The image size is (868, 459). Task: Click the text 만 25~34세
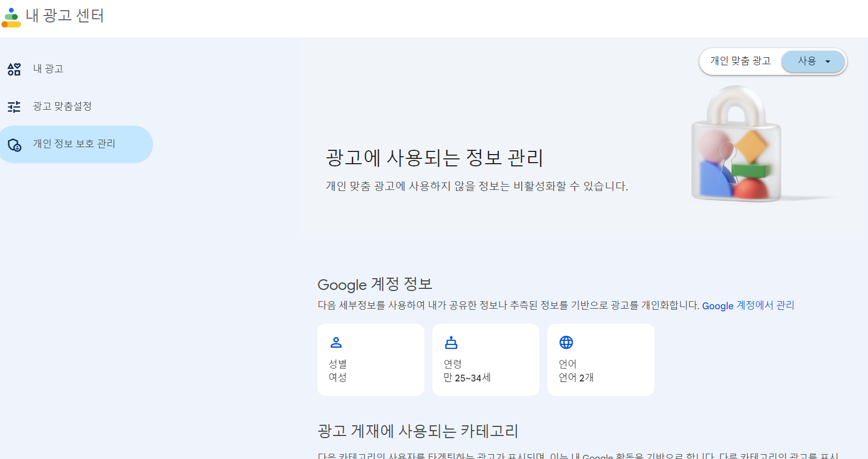click(x=467, y=378)
